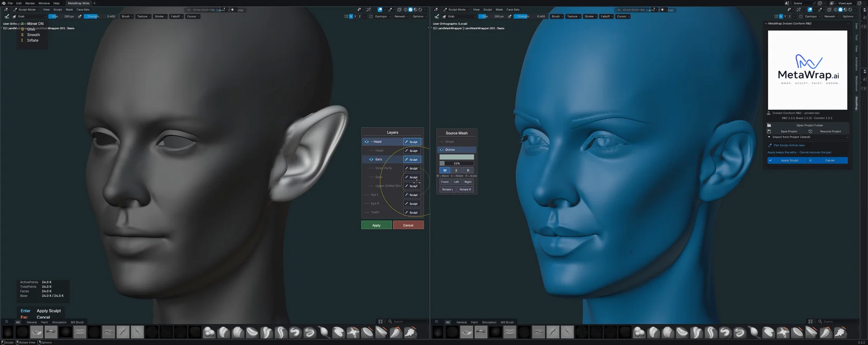The image size is (868, 345).
Task: Open the Falloff dropdown in grey-head viewport
Action: [176, 16]
